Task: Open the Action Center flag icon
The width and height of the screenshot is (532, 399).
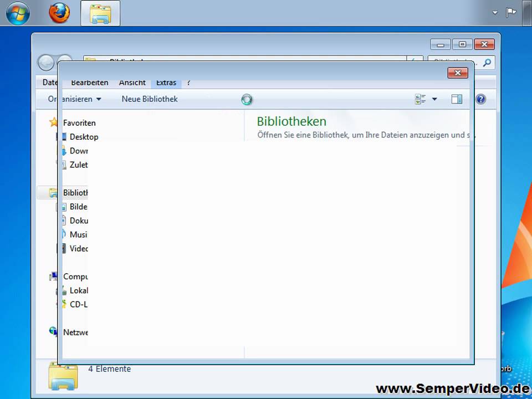Action: 511,13
